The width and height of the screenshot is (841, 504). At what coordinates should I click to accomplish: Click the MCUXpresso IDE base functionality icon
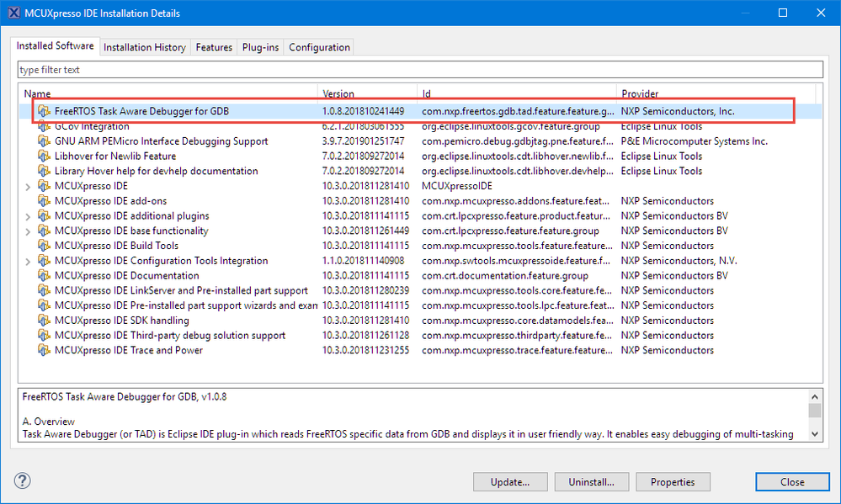(x=44, y=231)
